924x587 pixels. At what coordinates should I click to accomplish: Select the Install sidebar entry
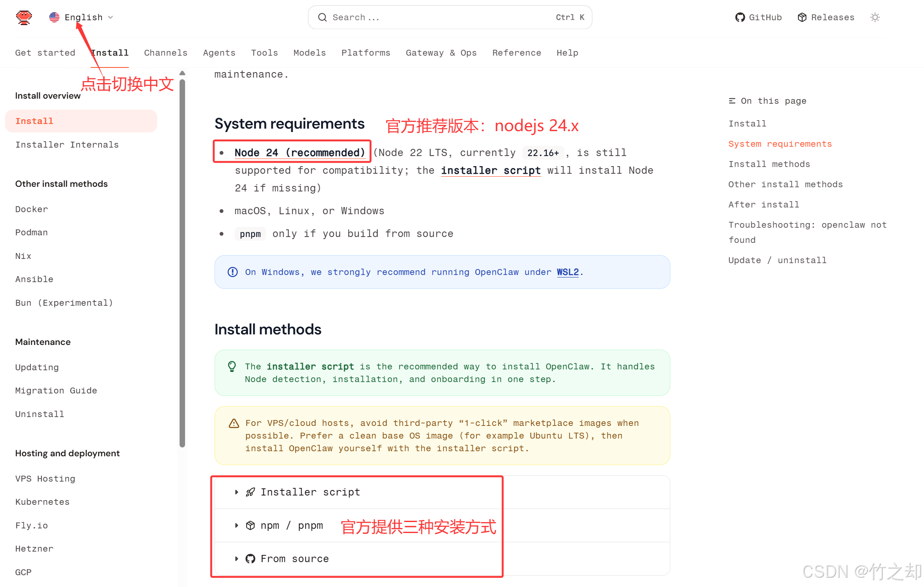click(x=34, y=121)
